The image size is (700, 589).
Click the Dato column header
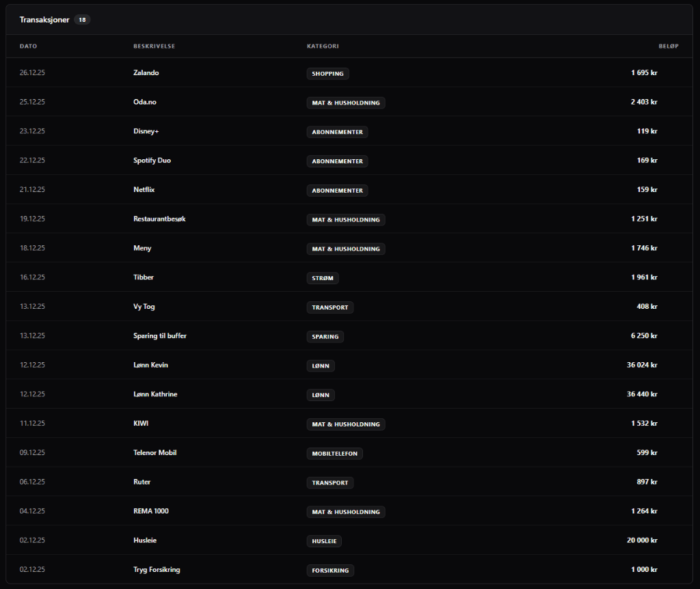[29, 46]
